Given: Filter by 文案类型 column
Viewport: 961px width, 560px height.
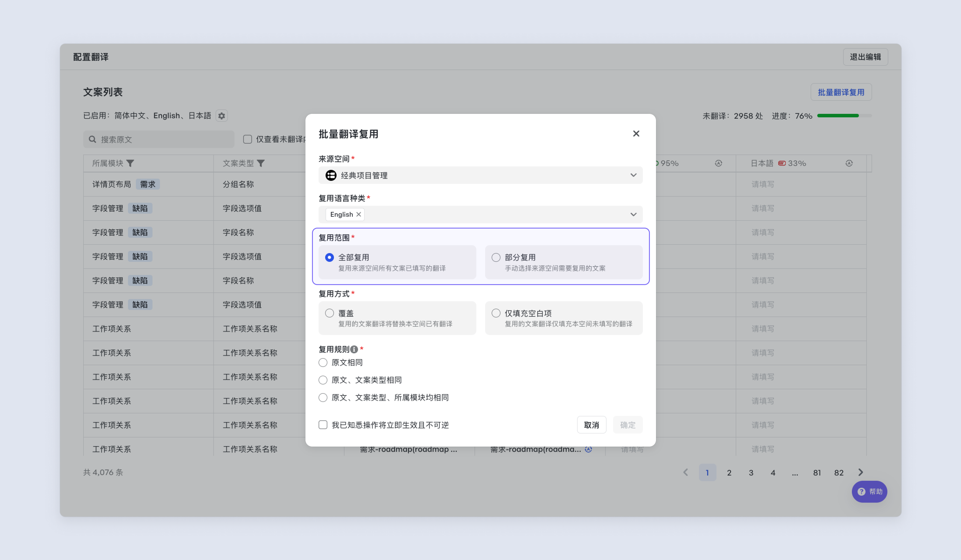Looking at the screenshot, I should coord(261,164).
